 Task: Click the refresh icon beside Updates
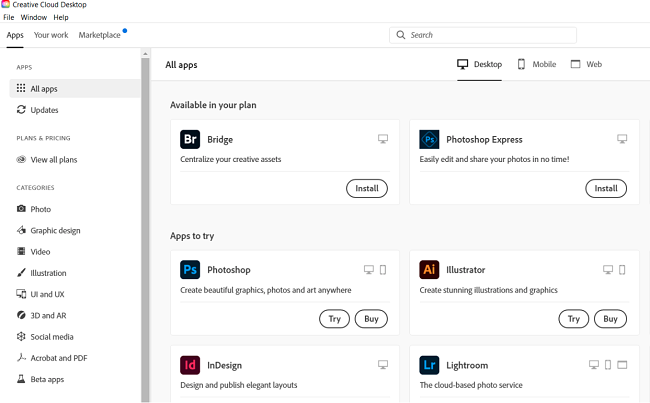[x=21, y=109]
